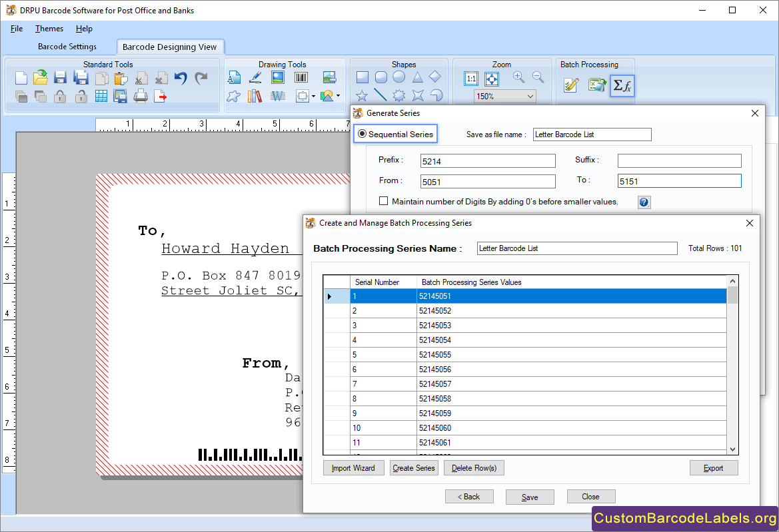Click the Import Wizard button
The width and height of the screenshot is (779, 532).
(353, 468)
